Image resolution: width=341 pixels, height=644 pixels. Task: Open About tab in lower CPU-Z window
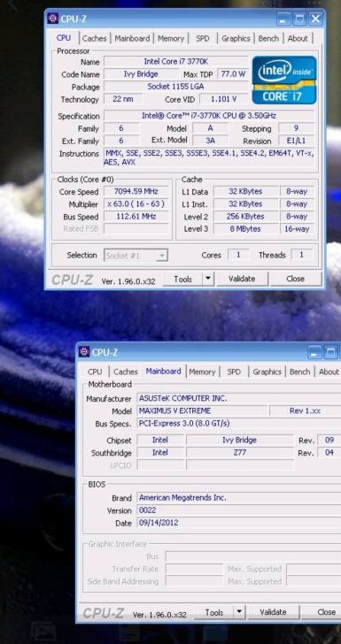pyautogui.click(x=329, y=372)
